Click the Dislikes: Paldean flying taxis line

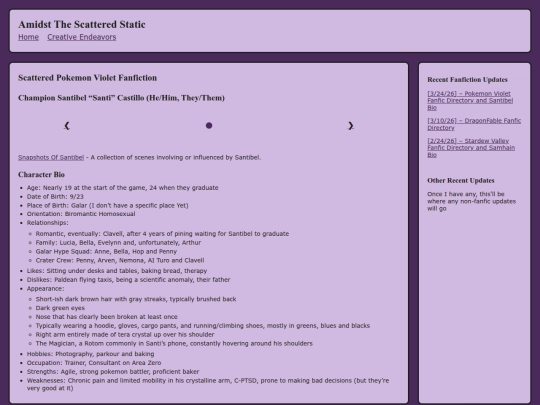[128, 280]
